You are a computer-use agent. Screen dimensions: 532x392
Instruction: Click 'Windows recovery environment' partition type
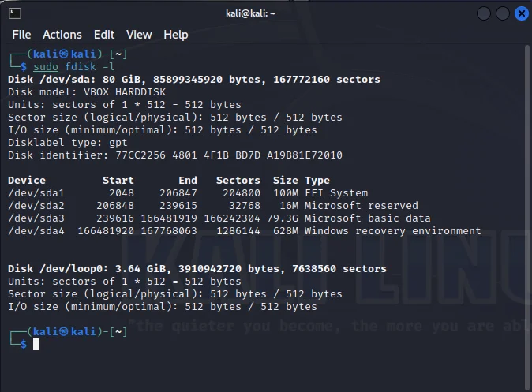[392, 231]
